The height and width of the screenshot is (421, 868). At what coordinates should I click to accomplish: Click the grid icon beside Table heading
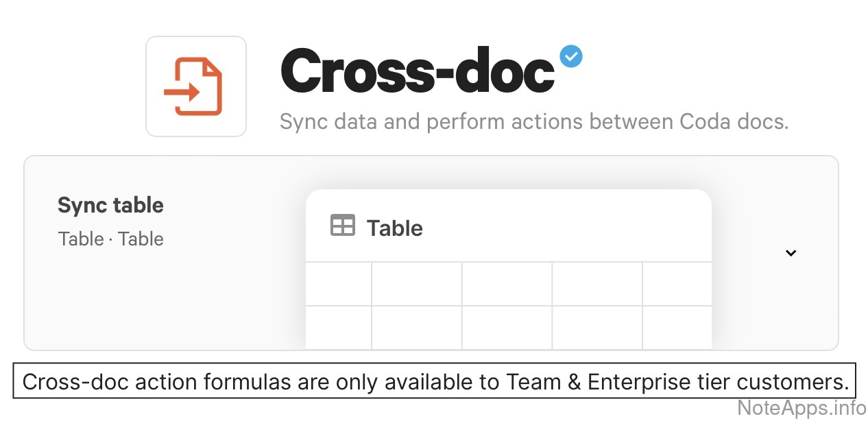pos(343,226)
